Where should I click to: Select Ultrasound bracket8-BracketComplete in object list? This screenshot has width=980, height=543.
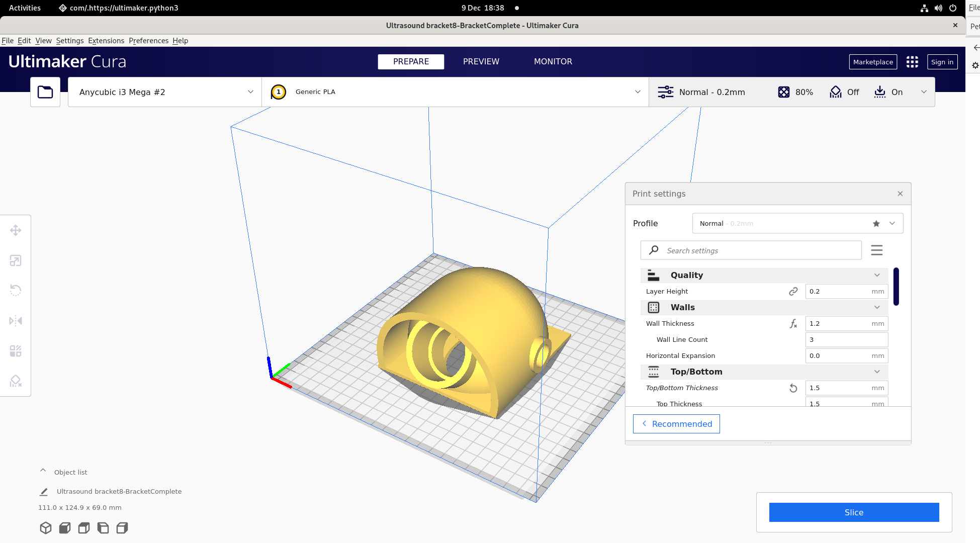pyautogui.click(x=119, y=492)
